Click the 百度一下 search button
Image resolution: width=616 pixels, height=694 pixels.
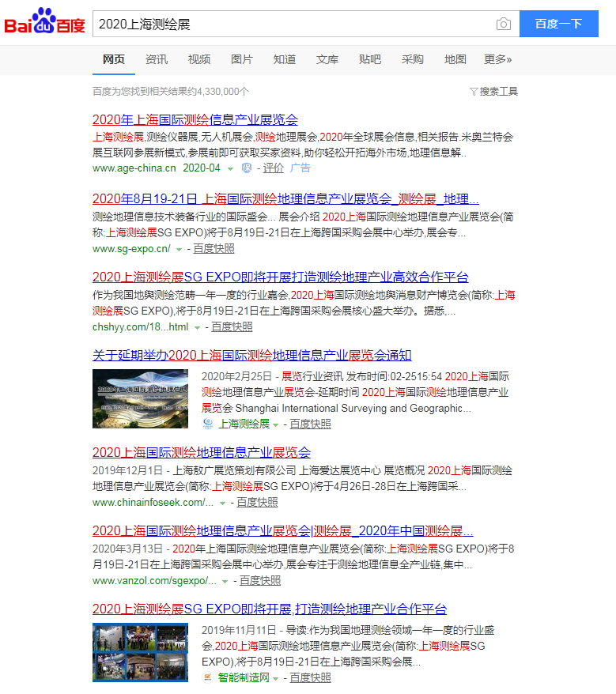[559, 24]
